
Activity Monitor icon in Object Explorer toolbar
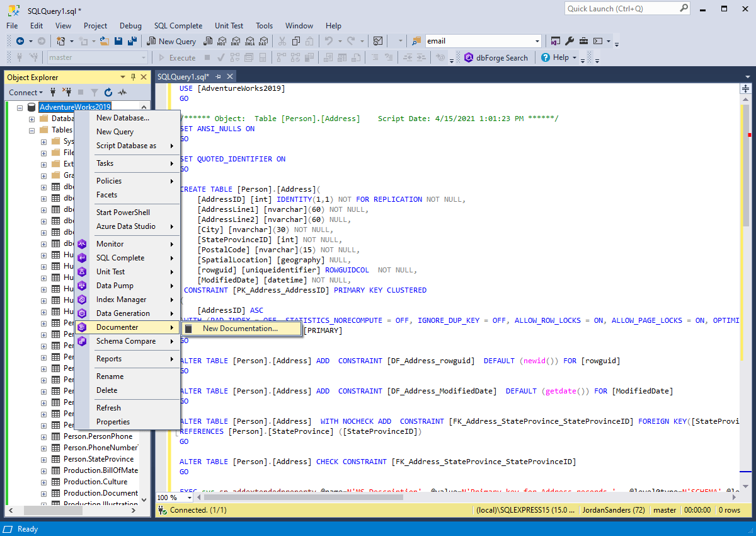pyautogui.click(x=123, y=92)
